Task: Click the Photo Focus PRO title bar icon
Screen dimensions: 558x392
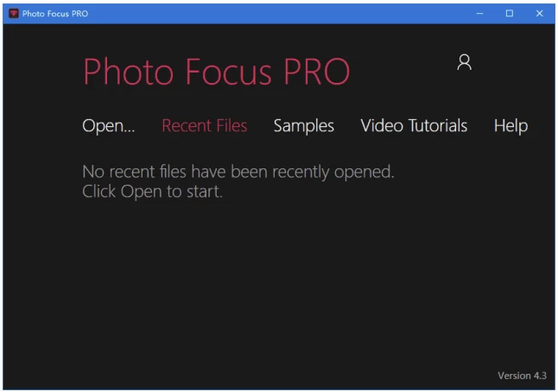Action: [x=13, y=13]
